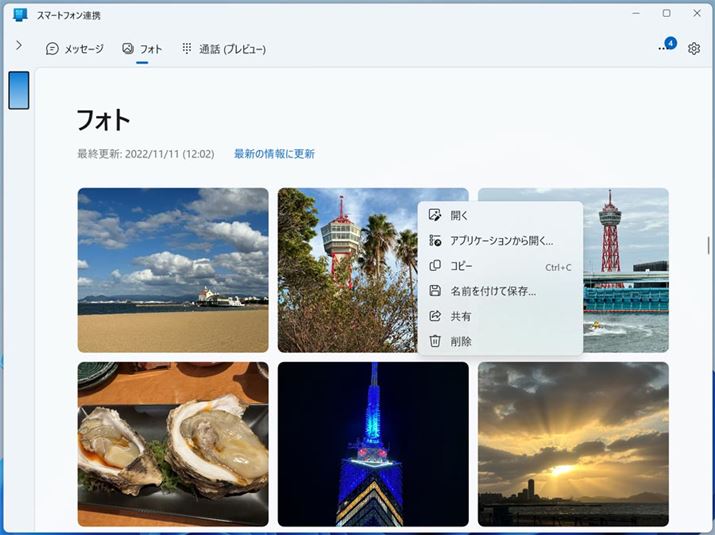715x535 pixels.
Task: Open the sunset sunbeams photo thumbnail
Action: 573,444
